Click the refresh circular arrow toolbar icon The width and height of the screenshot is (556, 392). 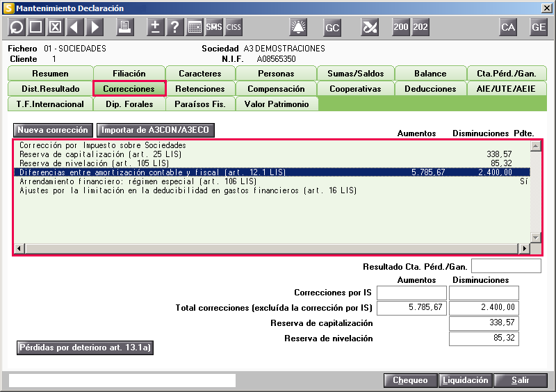click(x=16, y=27)
